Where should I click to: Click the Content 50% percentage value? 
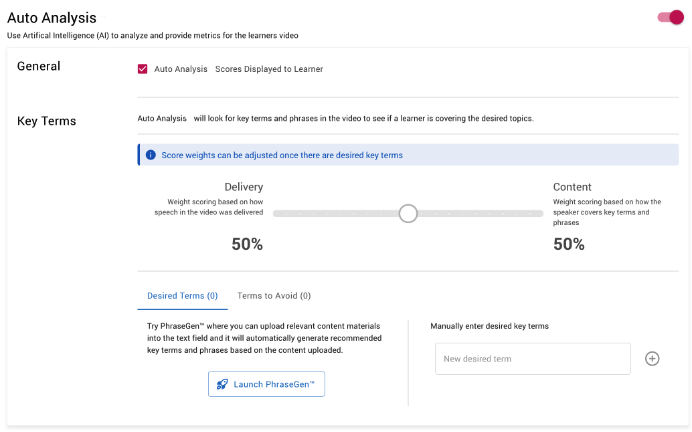569,244
